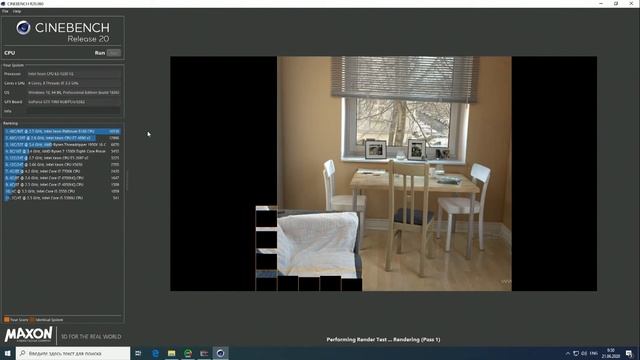Screen dimensions: 640x360
Task: Click the Identical System legend swatch
Action: coord(32,320)
